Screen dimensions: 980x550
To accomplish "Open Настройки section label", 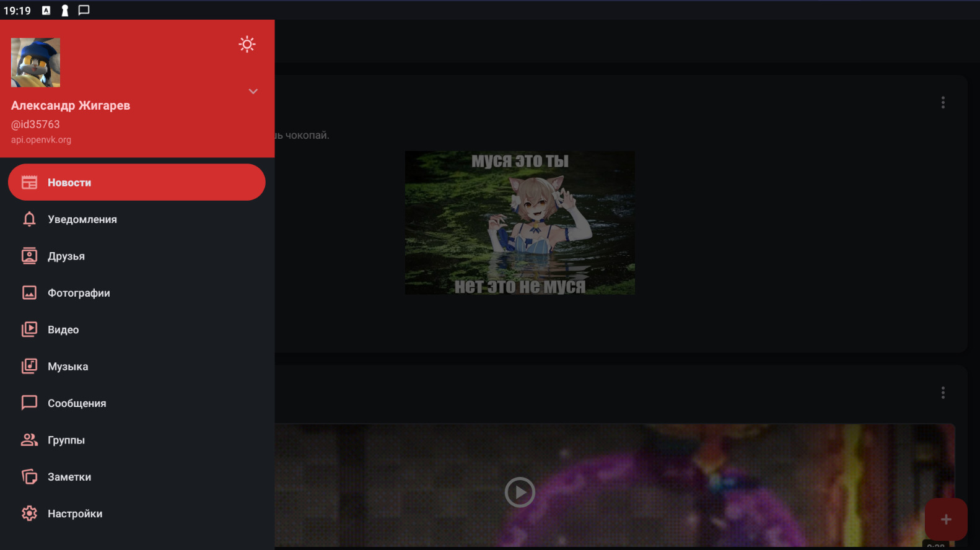I will pyautogui.click(x=75, y=513).
